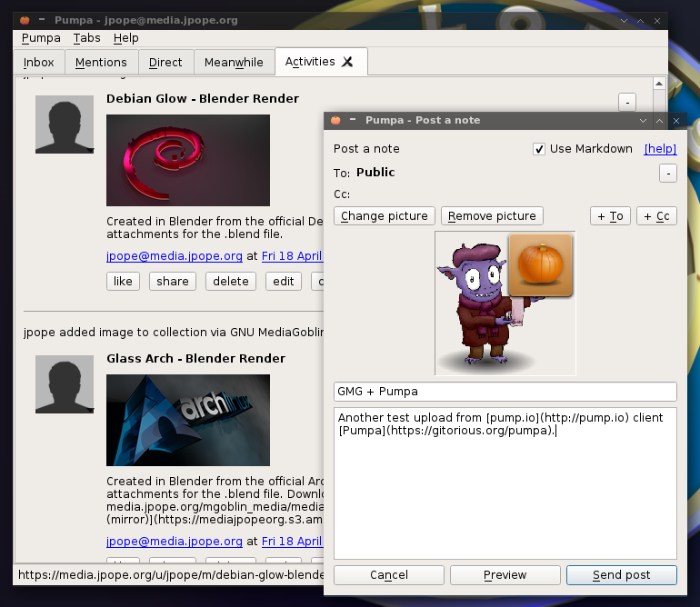Switch to the Inbox tab
This screenshot has height=607, width=700.
point(39,63)
